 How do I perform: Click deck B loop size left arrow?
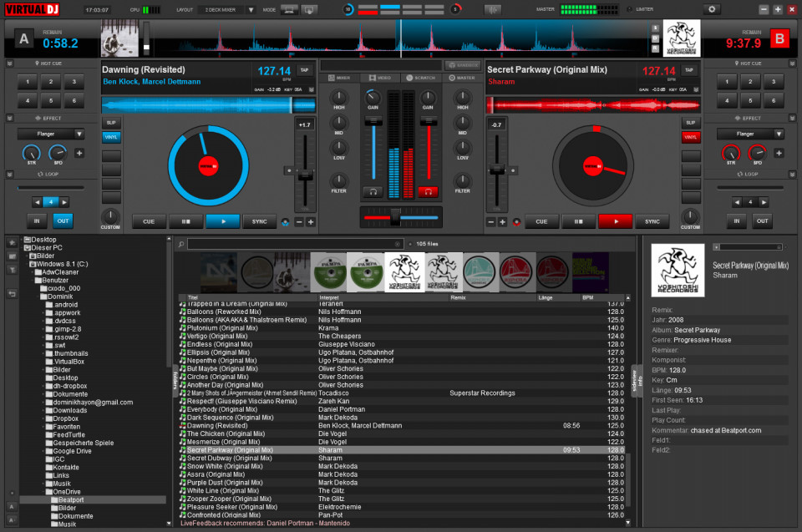click(x=737, y=203)
